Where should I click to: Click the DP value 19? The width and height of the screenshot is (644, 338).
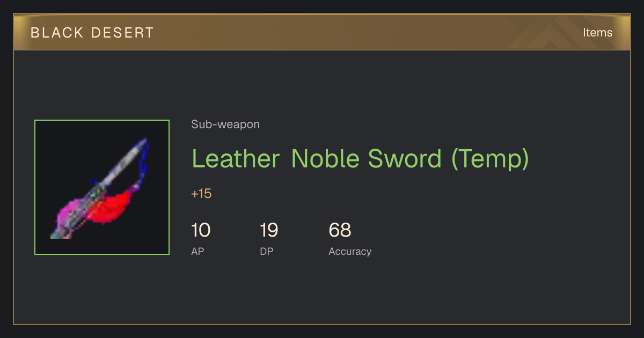[269, 230]
